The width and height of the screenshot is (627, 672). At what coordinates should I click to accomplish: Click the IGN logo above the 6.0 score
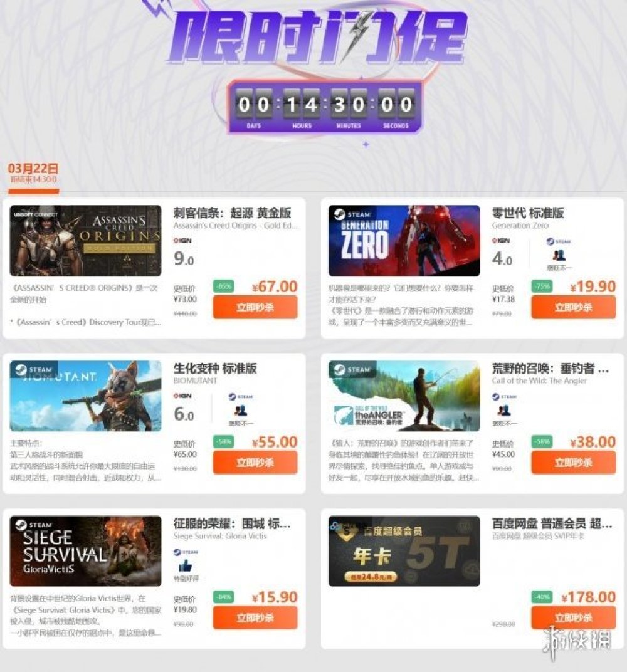point(182,396)
